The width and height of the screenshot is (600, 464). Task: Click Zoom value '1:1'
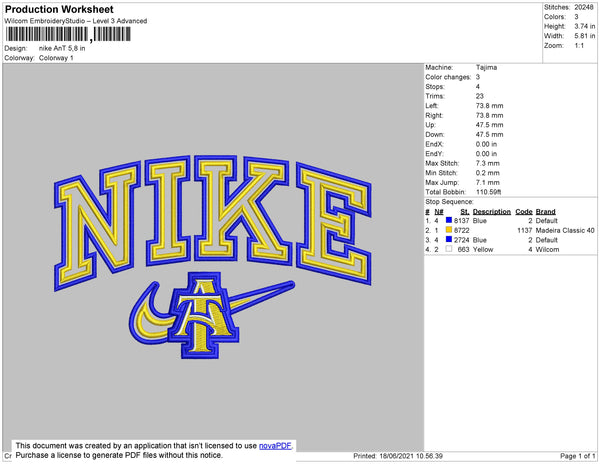point(579,46)
